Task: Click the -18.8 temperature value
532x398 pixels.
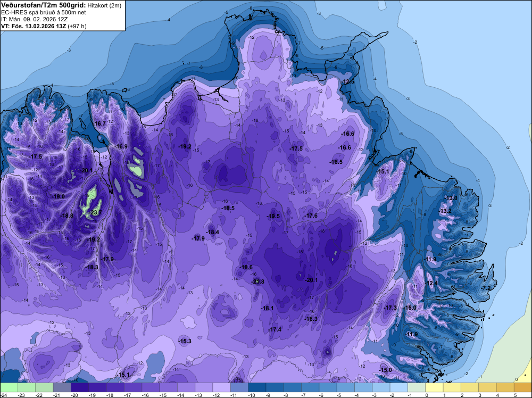Action: [66, 215]
